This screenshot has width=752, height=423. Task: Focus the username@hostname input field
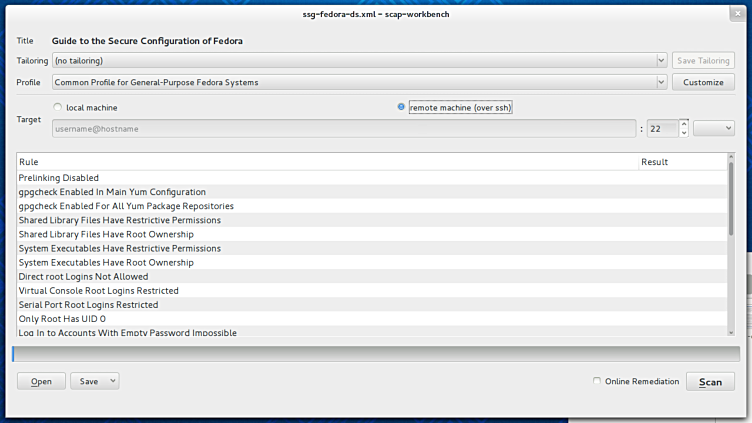click(344, 129)
